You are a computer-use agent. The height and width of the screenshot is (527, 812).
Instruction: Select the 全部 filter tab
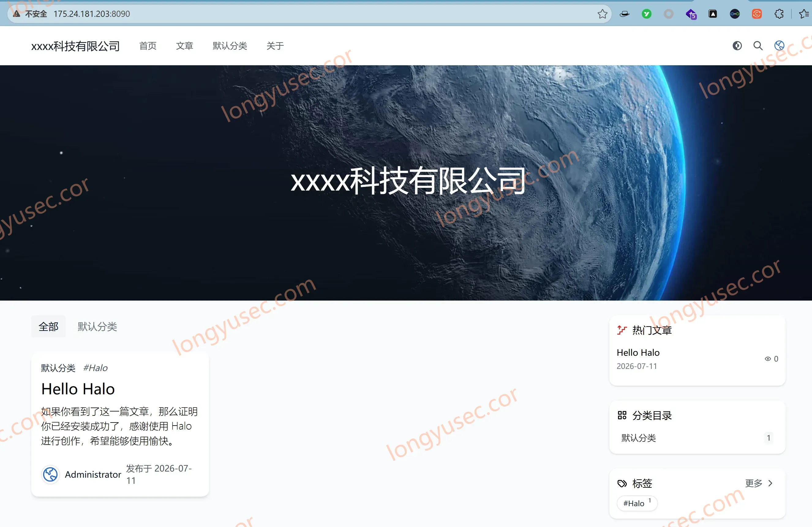tap(48, 327)
